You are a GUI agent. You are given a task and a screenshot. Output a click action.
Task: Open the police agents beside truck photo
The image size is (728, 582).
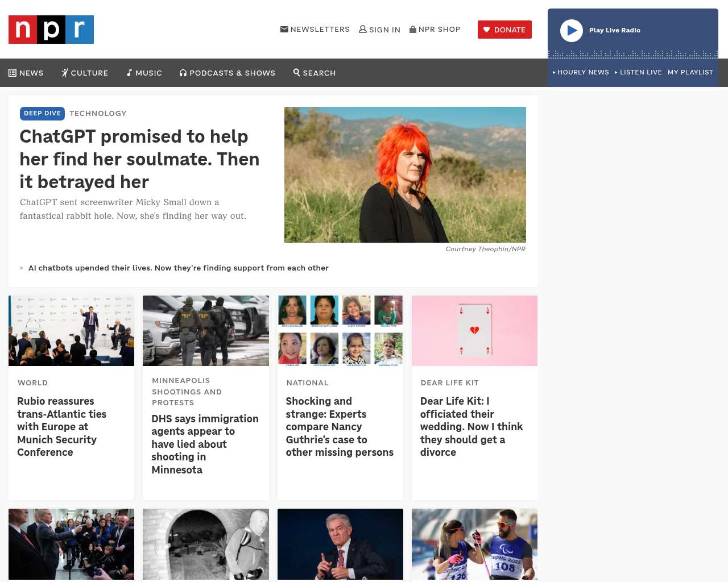(206, 331)
